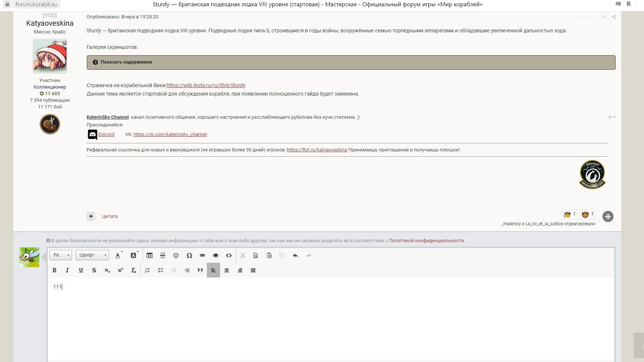Open the Политикой конфиденциальности link
The height and width of the screenshot is (362, 644).
[x=427, y=241]
